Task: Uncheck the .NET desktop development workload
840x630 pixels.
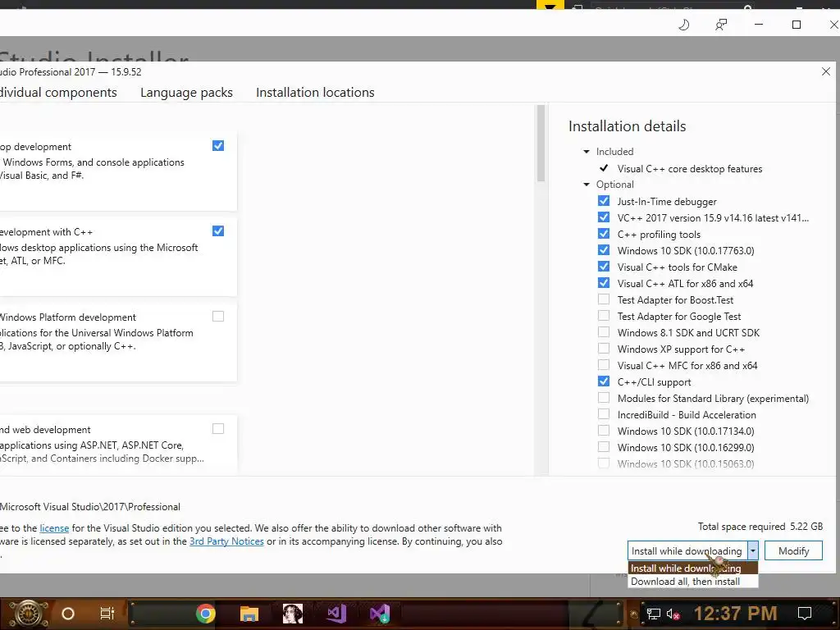Action: point(218,146)
